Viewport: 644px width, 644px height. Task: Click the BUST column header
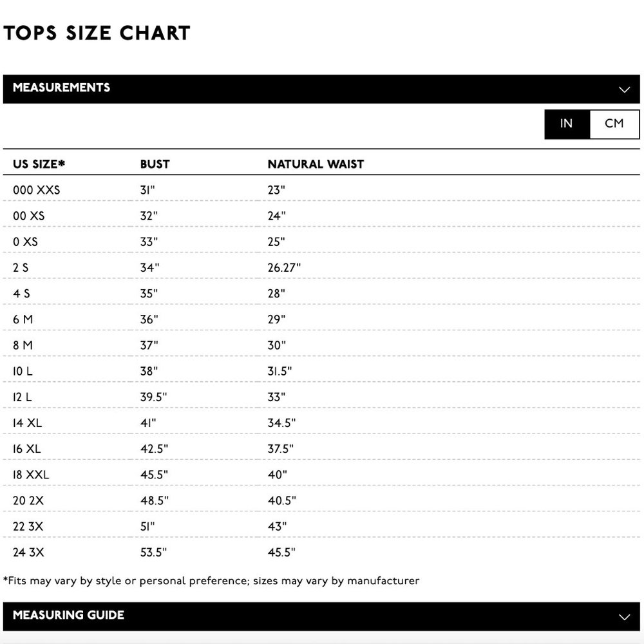click(x=155, y=164)
